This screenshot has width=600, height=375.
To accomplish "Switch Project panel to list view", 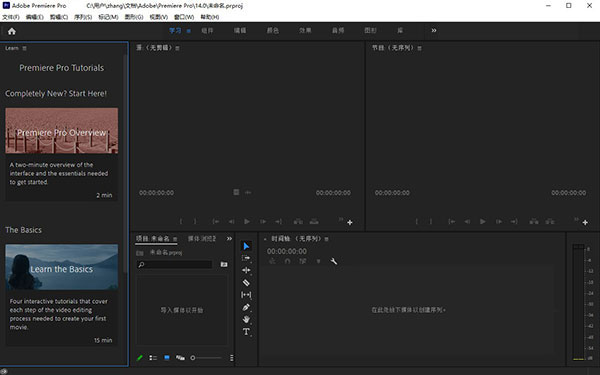I will pos(153,358).
